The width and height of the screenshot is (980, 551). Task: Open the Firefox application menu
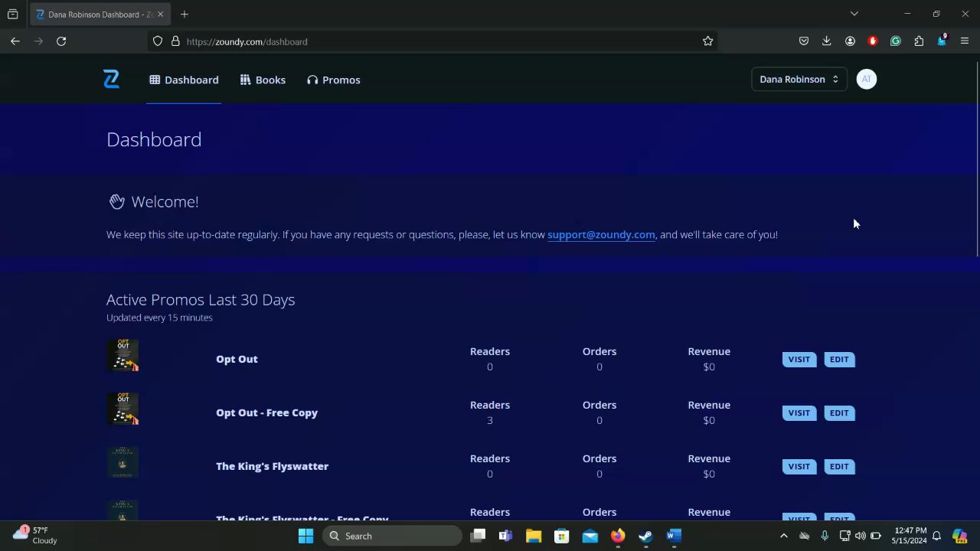(965, 41)
